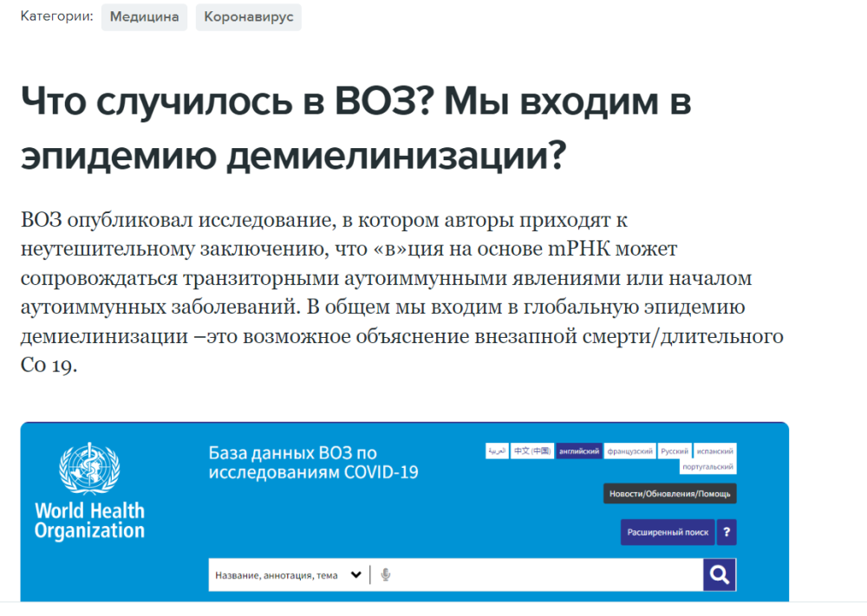Focus the search text input field
Image resolution: width=867 pixels, height=616 pixels.
coord(547,575)
